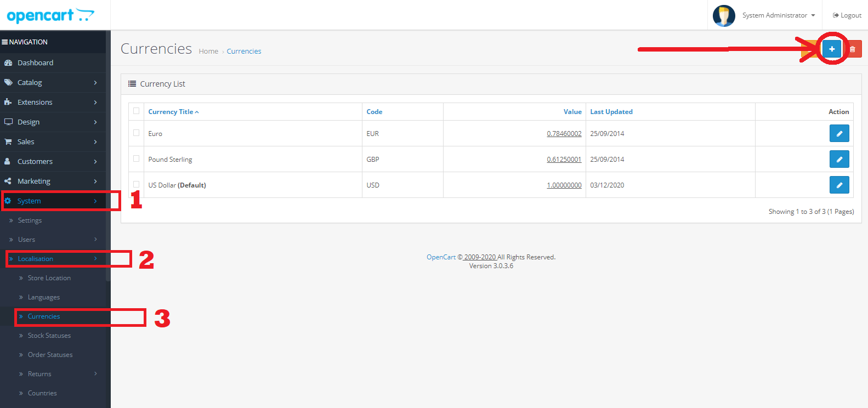
Task: Edit the Euro currency with pencil icon
Action: [839, 133]
